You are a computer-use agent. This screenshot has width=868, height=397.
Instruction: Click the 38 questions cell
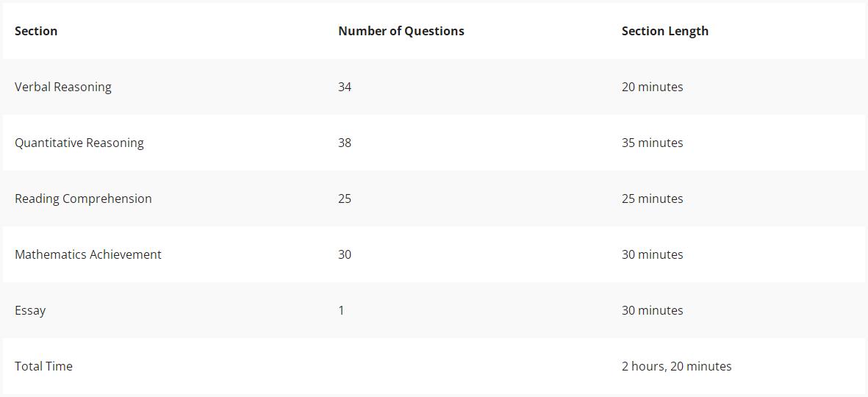[345, 143]
